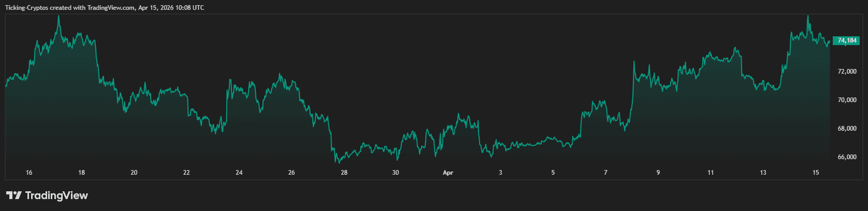Click date 18 on the time axis
The height and width of the screenshot is (211, 868).
(81, 173)
